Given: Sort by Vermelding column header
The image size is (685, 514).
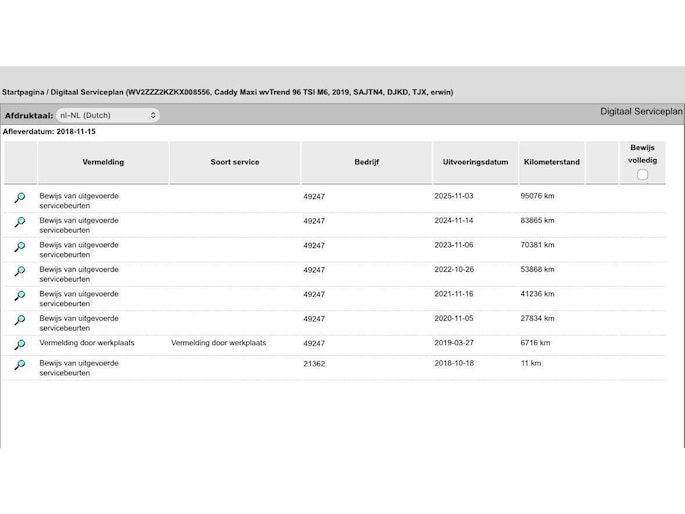Looking at the screenshot, I should (103, 162).
